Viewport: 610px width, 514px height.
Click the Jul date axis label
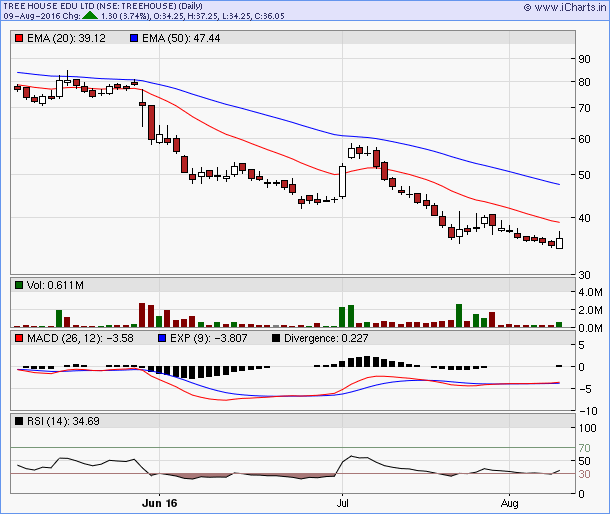342,503
